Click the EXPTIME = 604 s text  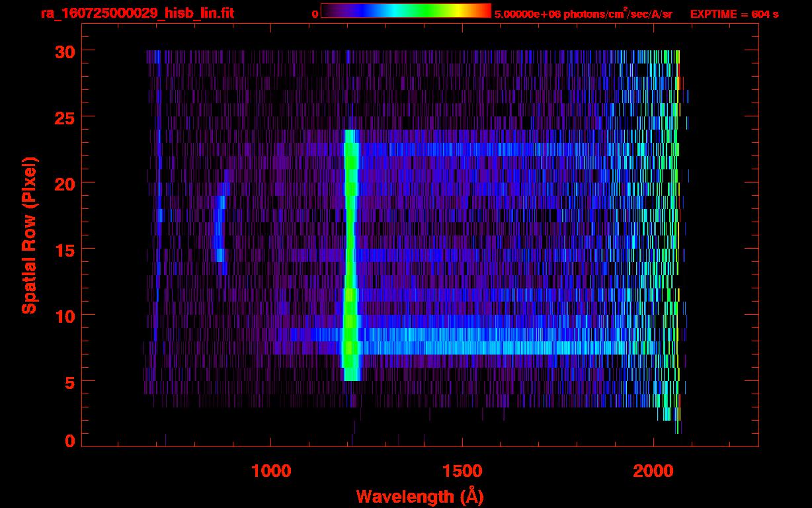coord(734,14)
